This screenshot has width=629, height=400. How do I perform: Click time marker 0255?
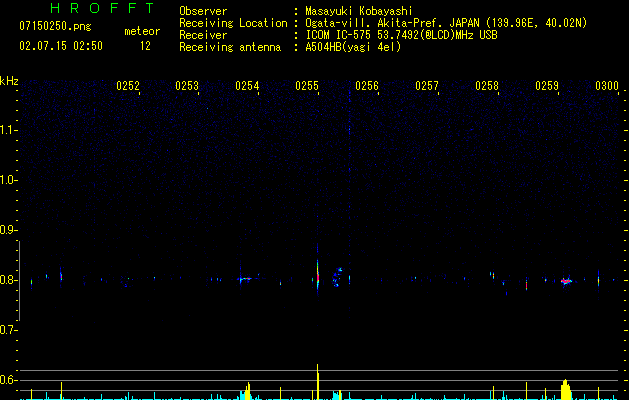click(x=307, y=86)
